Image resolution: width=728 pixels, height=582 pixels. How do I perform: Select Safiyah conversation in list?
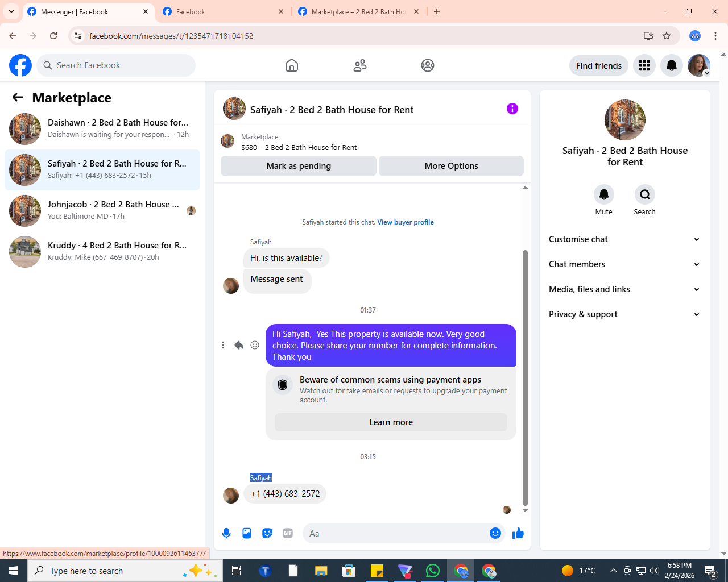point(102,170)
